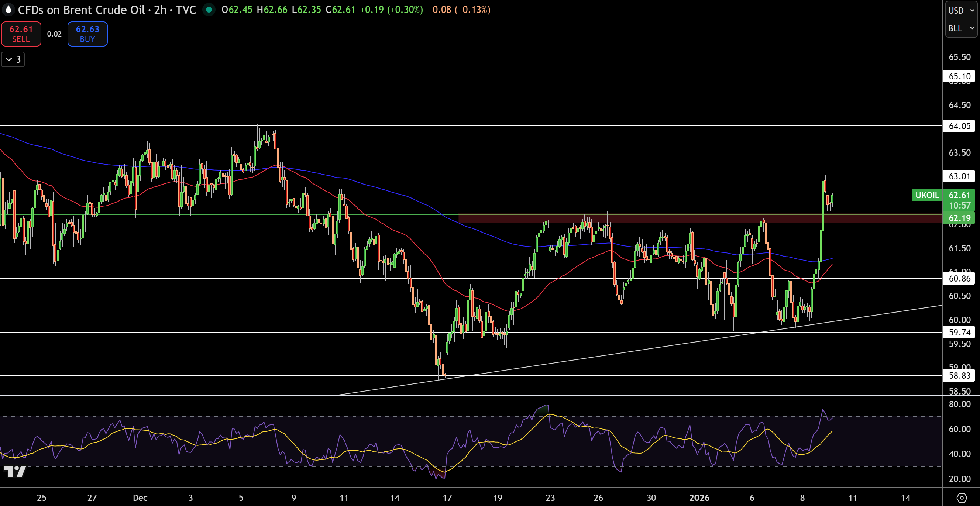Click the TradingView logo
The height and width of the screenshot is (506, 980).
pyautogui.click(x=14, y=471)
